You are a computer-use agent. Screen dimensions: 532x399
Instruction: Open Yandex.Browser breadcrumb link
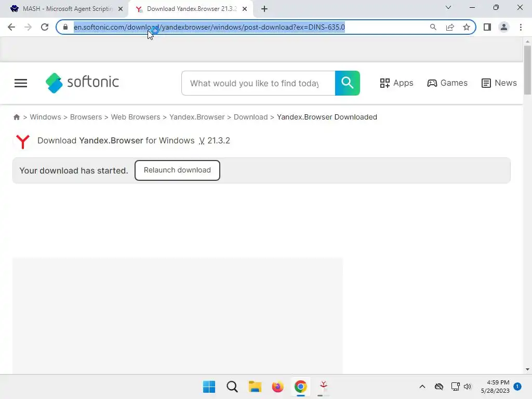[197, 117]
